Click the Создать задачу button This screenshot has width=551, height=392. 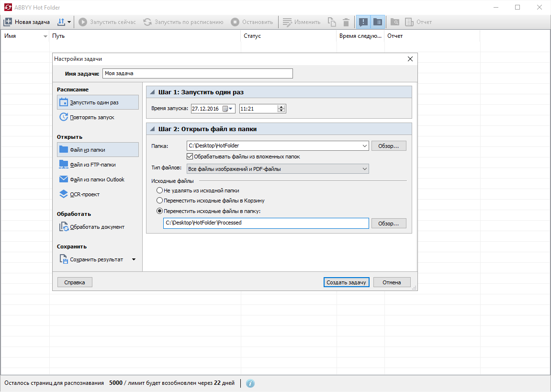coord(347,282)
